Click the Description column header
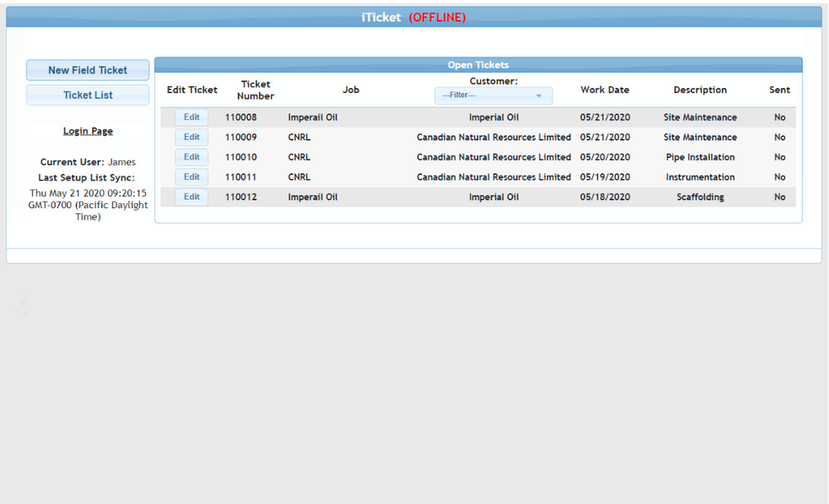829x504 pixels. 700,90
